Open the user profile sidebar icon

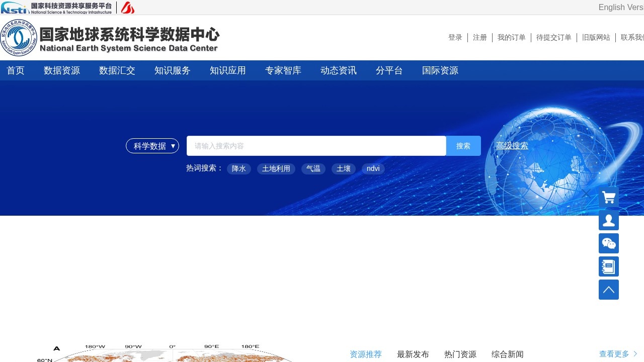pos(609,220)
